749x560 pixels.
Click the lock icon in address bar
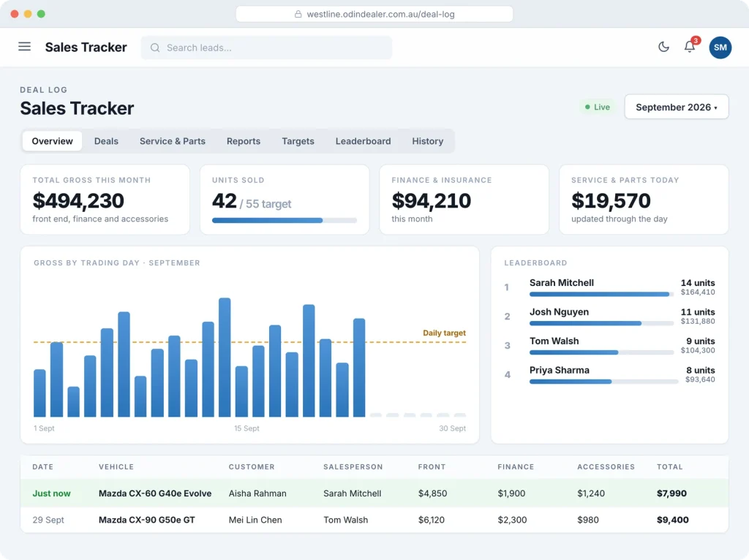click(x=298, y=15)
